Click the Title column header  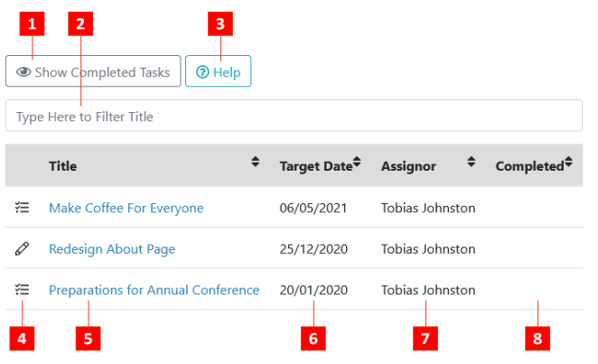tap(63, 166)
